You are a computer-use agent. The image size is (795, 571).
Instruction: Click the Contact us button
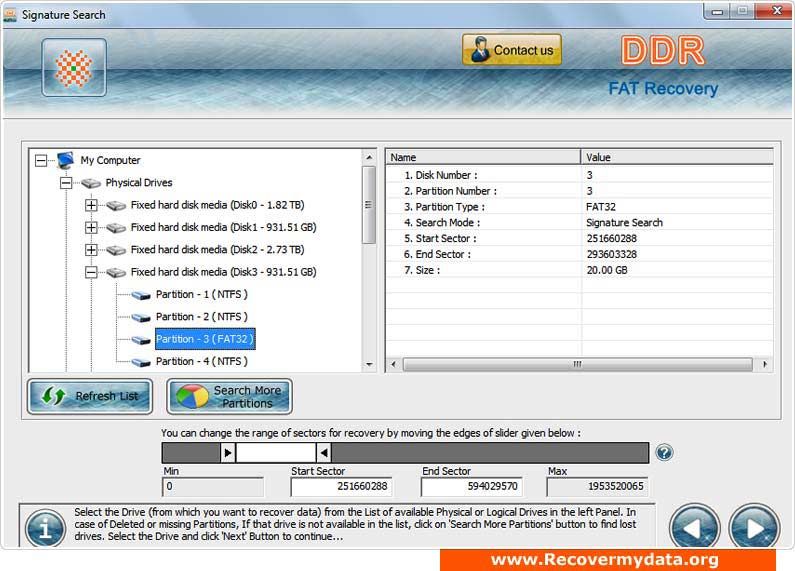pos(512,50)
